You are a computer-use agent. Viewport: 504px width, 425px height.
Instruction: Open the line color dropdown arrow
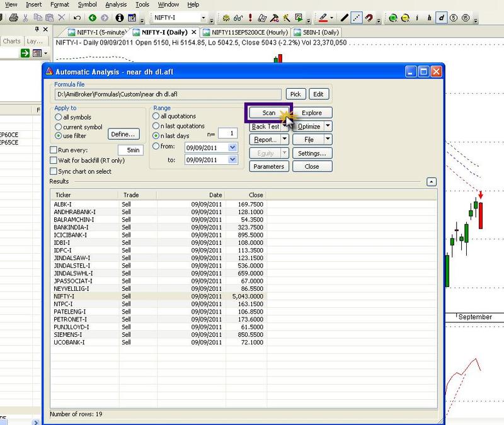point(332,18)
